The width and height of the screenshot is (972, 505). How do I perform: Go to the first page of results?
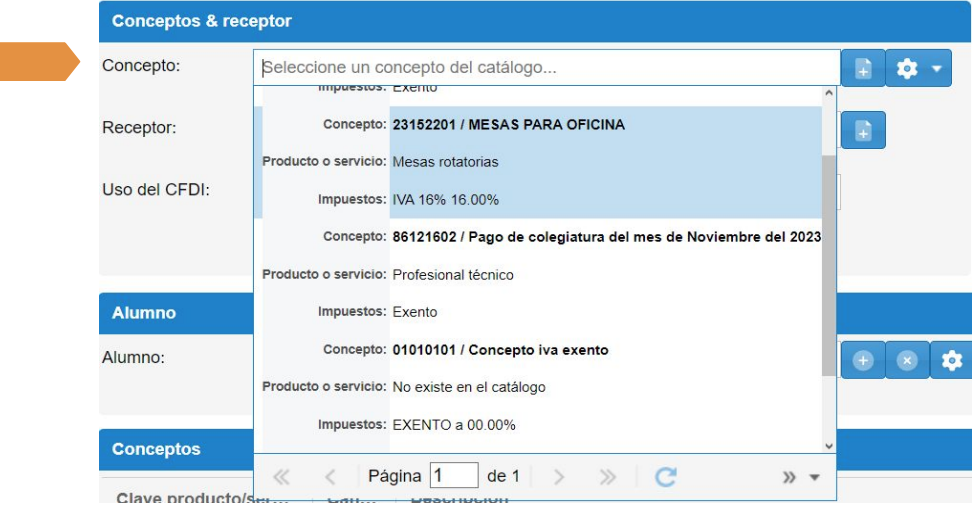(281, 477)
